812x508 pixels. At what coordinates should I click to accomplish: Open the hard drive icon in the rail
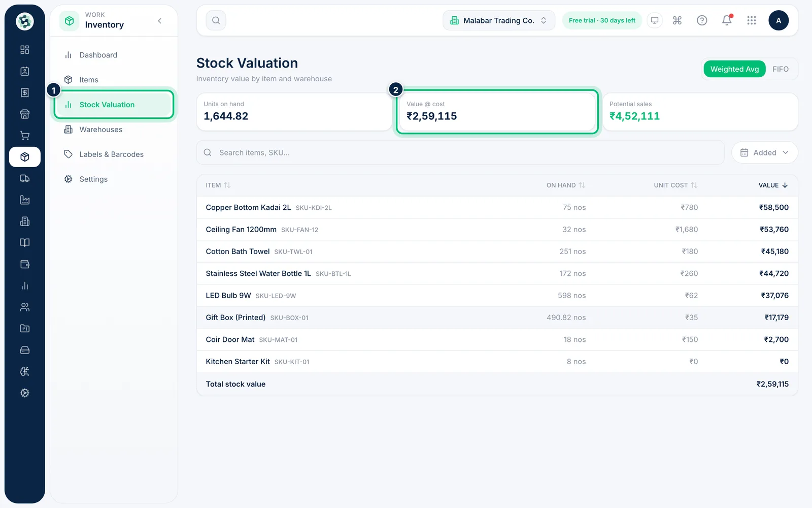24,350
